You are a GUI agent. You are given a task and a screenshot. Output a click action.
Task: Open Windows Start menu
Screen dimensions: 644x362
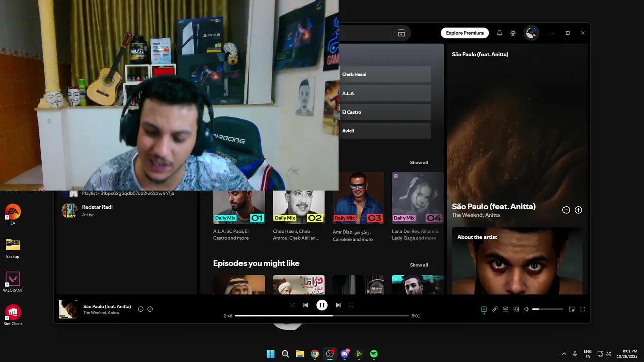270,354
